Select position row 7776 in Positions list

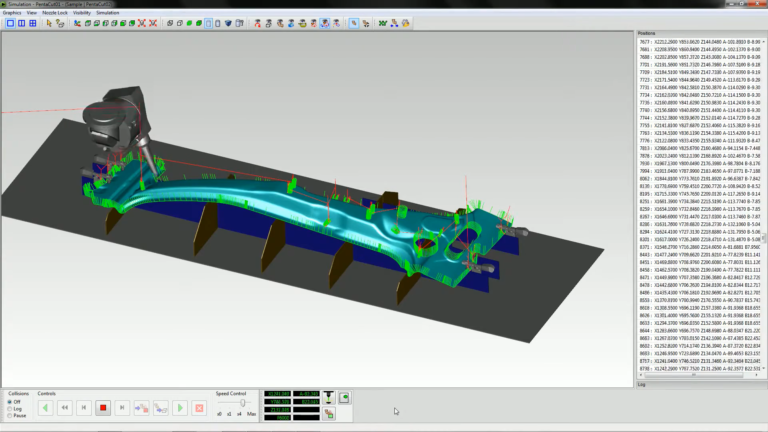click(699, 141)
